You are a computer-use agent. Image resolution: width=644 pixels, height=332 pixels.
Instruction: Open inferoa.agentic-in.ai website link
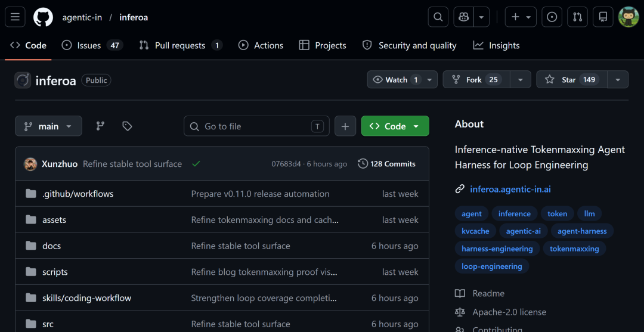510,189
